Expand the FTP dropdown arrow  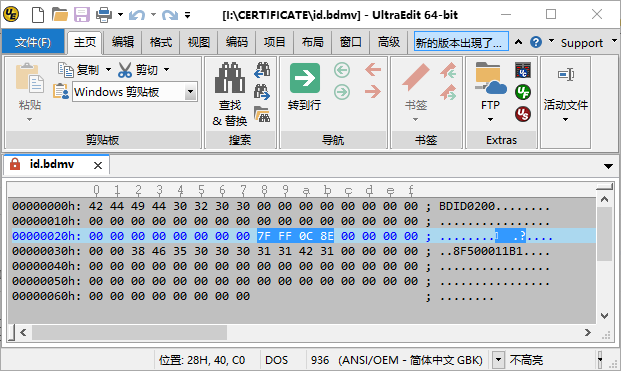coord(490,119)
